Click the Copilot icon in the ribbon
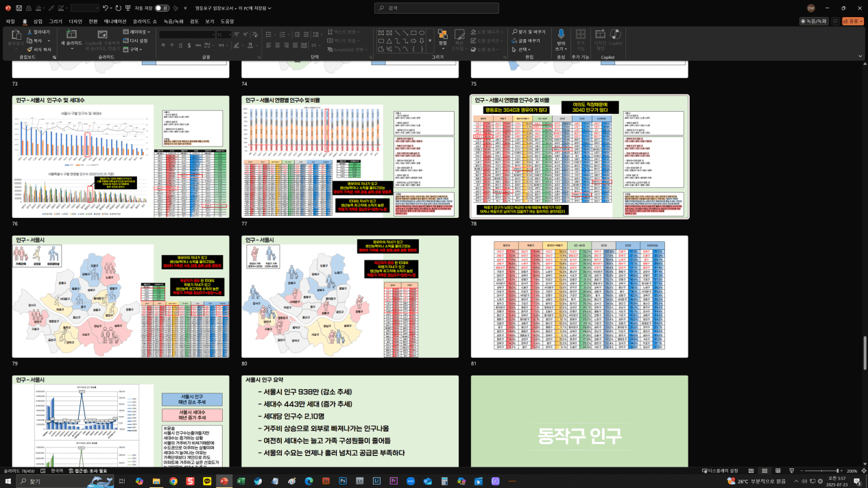The image size is (868, 488). click(x=616, y=37)
